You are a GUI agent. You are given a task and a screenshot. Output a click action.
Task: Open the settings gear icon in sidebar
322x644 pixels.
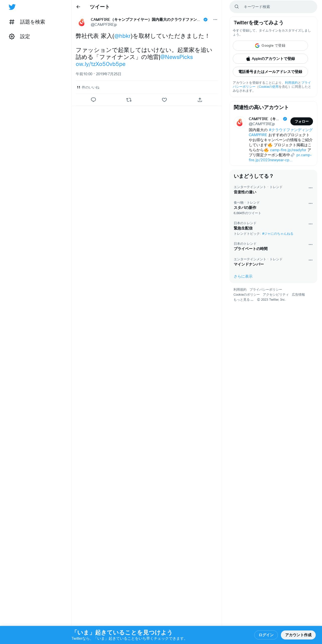pos(12,36)
